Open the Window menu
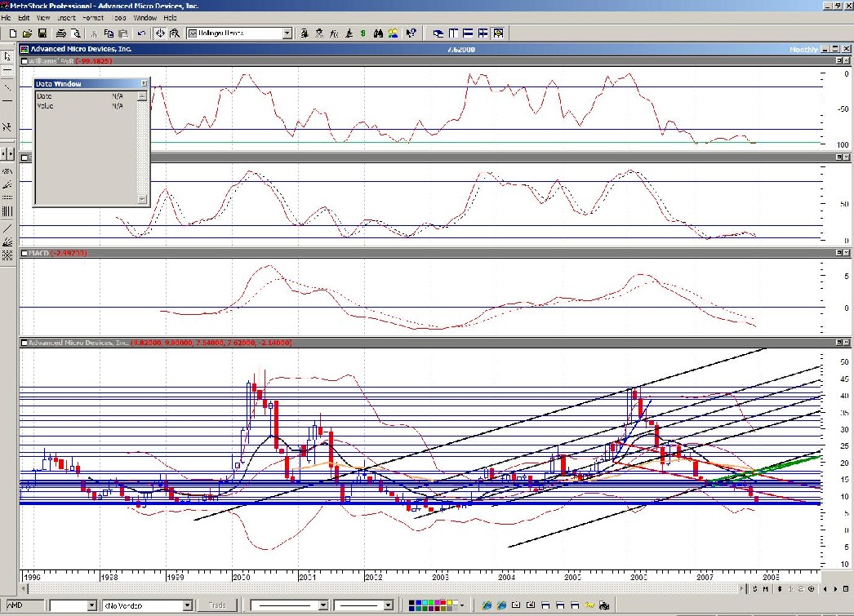Screen dimensions: 854x616 tap(145, 17)
